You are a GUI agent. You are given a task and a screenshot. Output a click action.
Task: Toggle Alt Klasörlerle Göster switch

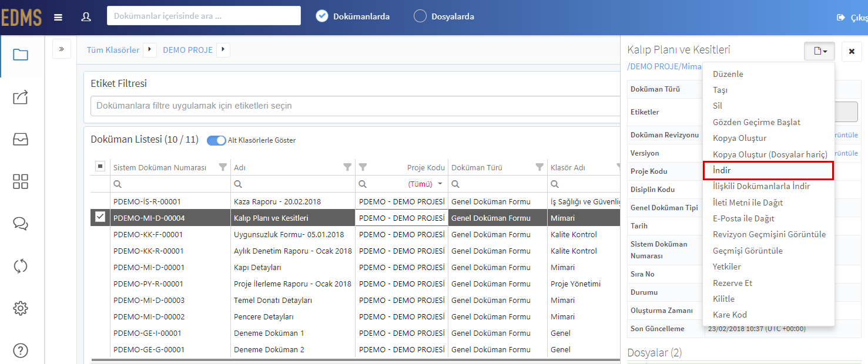point(216,140)
